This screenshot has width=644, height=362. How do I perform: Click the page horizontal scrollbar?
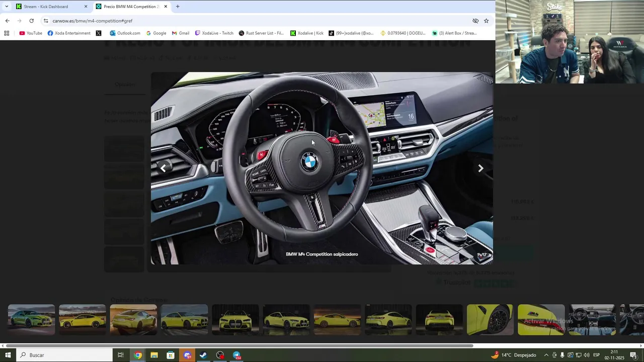click(x=239, y=345)
